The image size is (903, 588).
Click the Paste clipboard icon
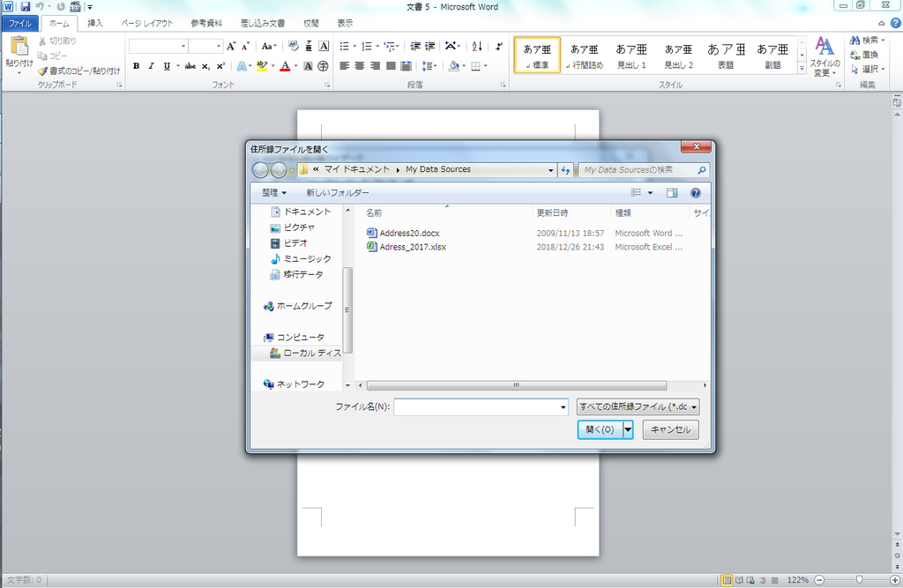(x=19, y=46)
